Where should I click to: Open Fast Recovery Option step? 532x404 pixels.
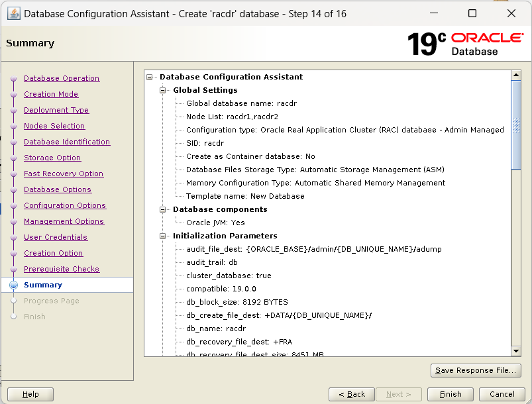(64, 174)
